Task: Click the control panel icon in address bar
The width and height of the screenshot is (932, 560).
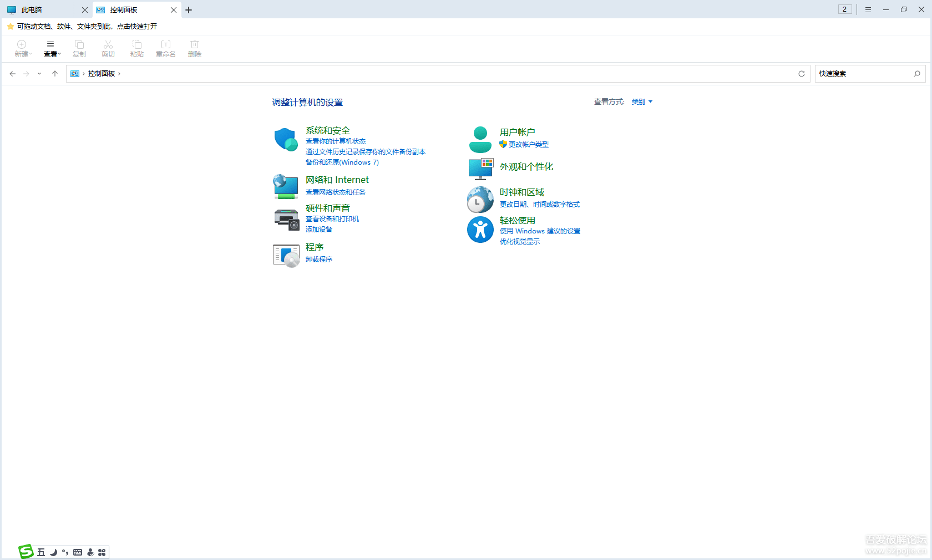Action: pos(75,74)
